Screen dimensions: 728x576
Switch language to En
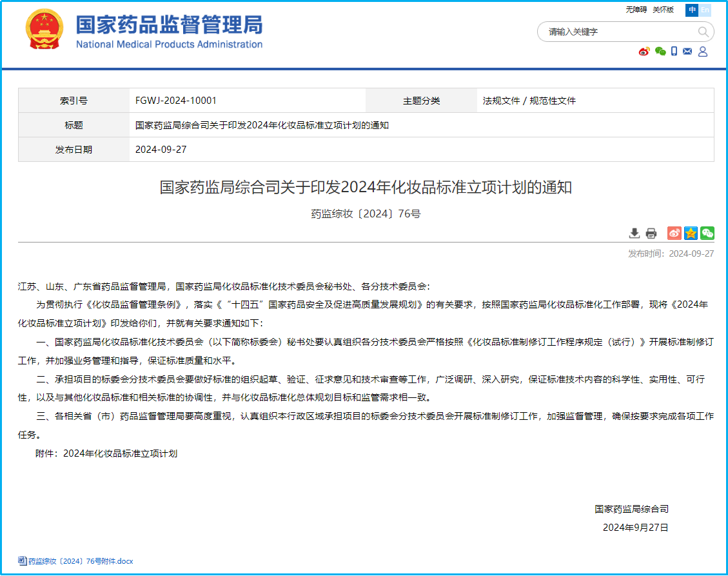pos(705,10)
